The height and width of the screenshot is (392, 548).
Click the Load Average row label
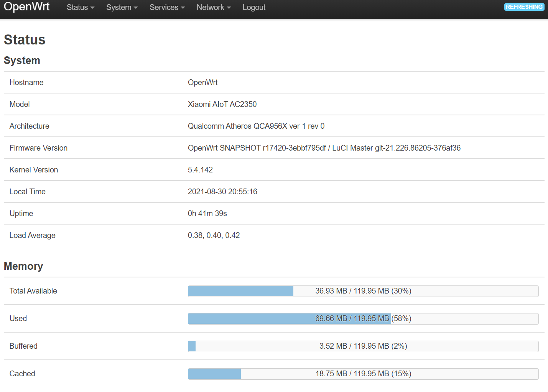[33, 235]
